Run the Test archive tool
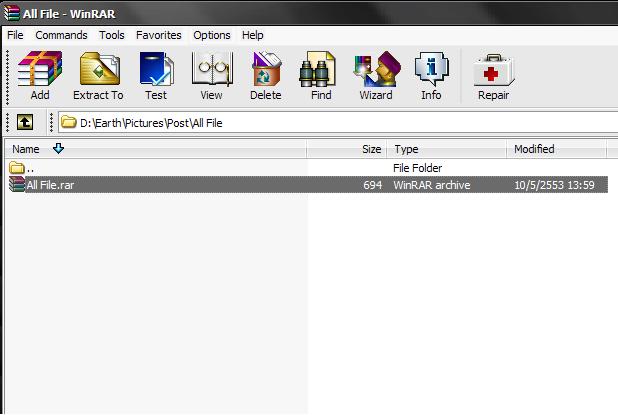Viewport: 618px width, 415px height. (x=156, y=75)
